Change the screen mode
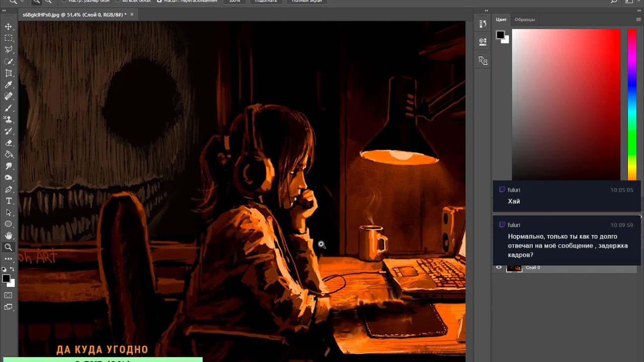This screenshot has height=362, width=644. (9, 307)
